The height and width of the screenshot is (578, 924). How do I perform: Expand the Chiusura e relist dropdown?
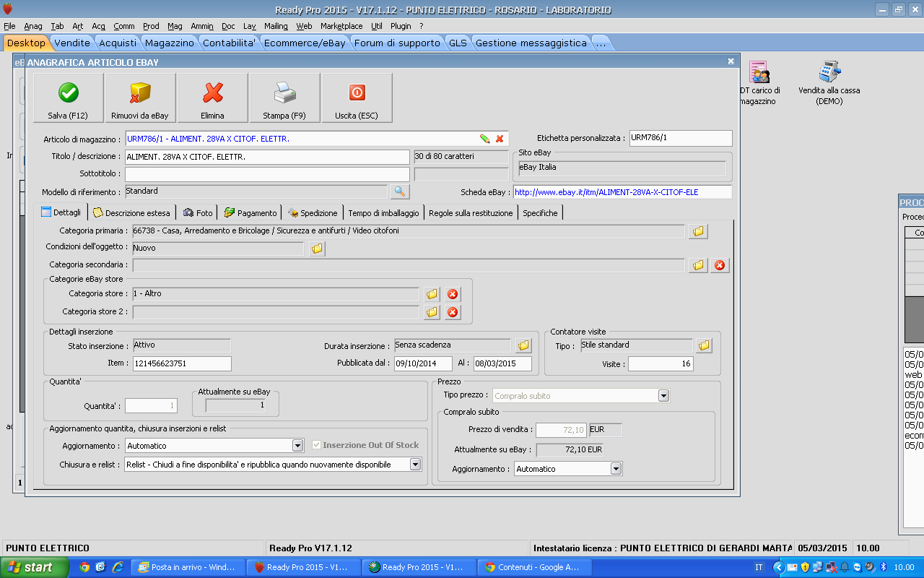pyautogui.click(x=415, y=465)
